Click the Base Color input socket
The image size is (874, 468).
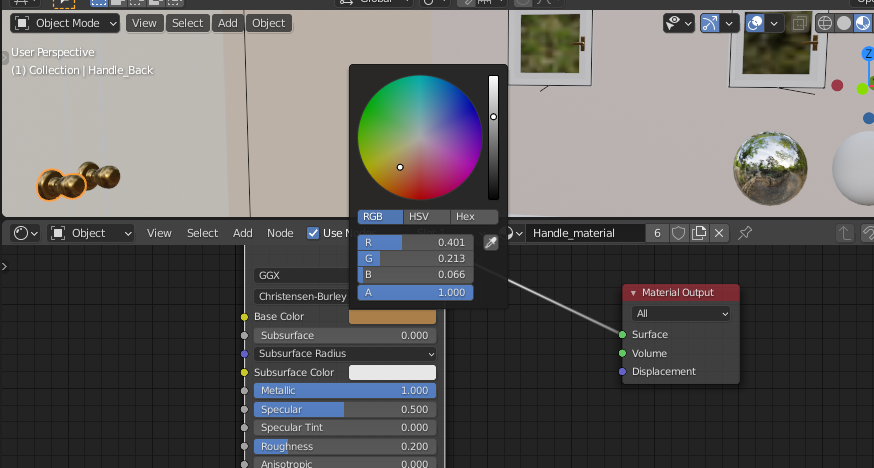pos(244,316)
